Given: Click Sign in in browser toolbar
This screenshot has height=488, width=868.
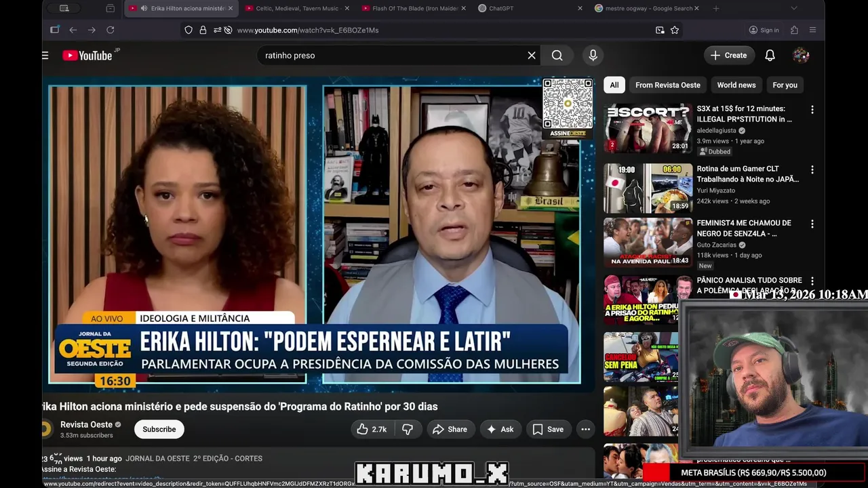Looking at the screenshot, I should [x=764, y=30].
